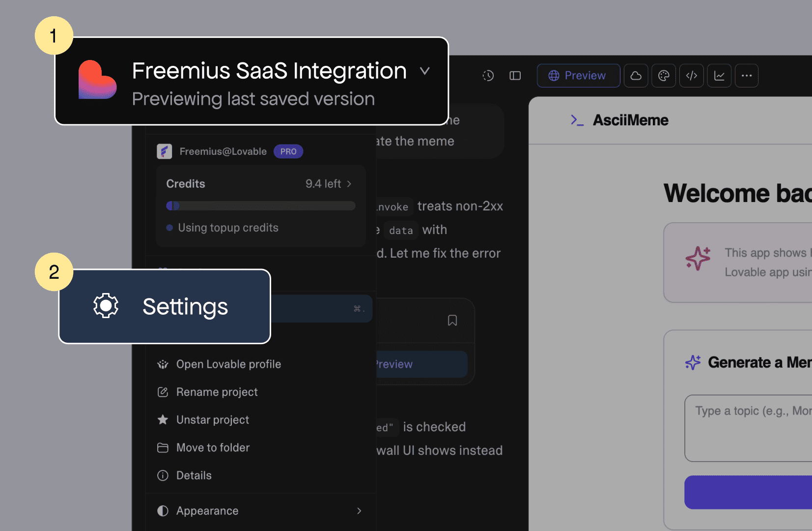Open the version history clock icon
Screen dimensions: 812x531
click(x=488, y=76)
